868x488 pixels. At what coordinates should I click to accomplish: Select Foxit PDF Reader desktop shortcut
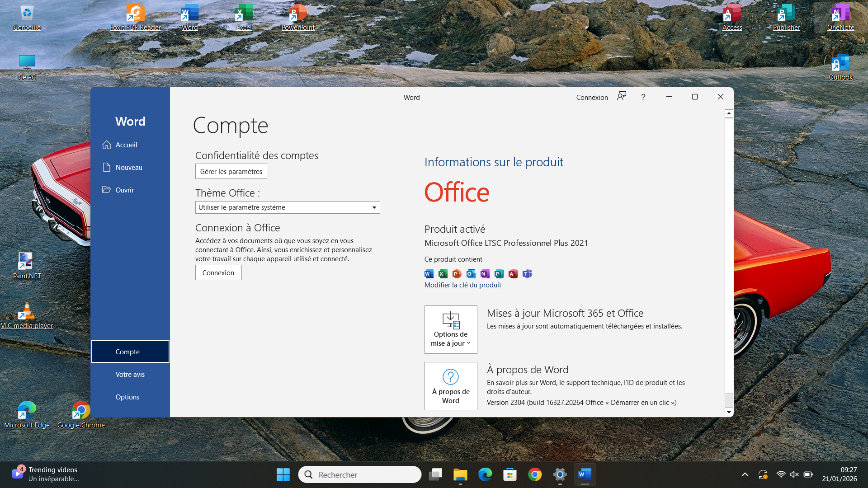(135, 18)
